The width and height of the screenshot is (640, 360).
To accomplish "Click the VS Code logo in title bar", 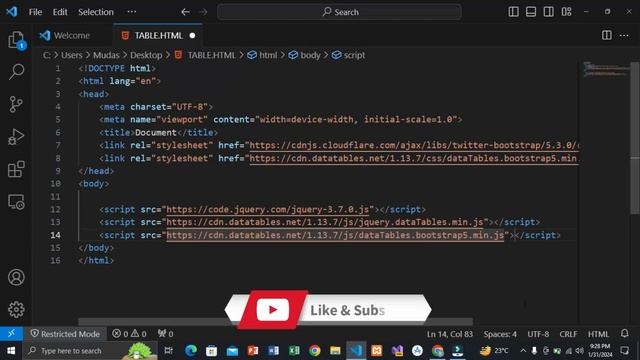I will click(11, 11).
